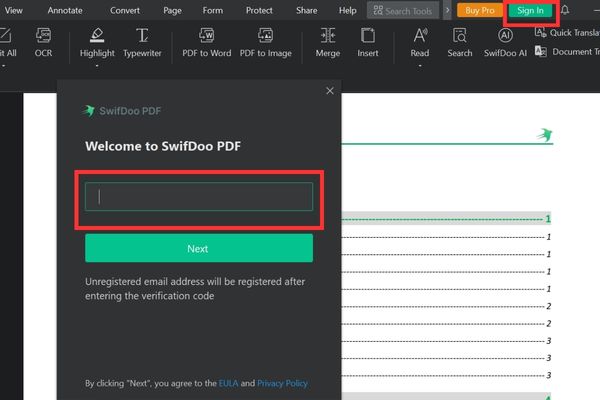
Task: Convert with PDF to Word
Action: 207,42
